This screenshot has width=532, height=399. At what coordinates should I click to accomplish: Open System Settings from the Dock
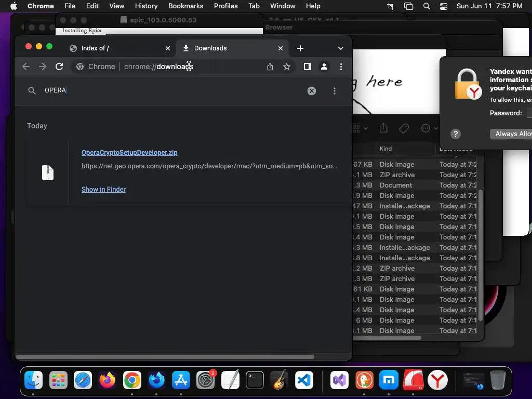[206, 380]
